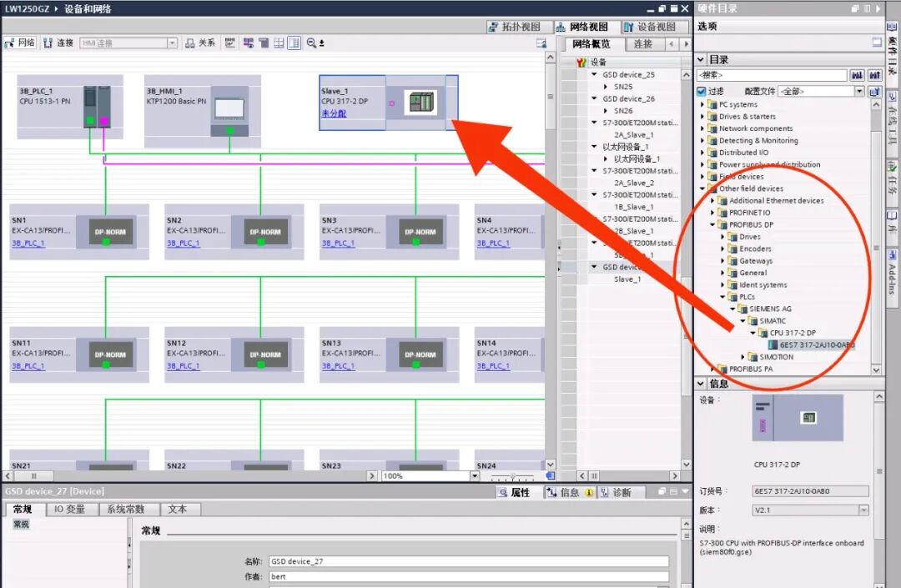Collapse the 目录 catalog section
Screen dimensions: 901x588
coord(701,60)
